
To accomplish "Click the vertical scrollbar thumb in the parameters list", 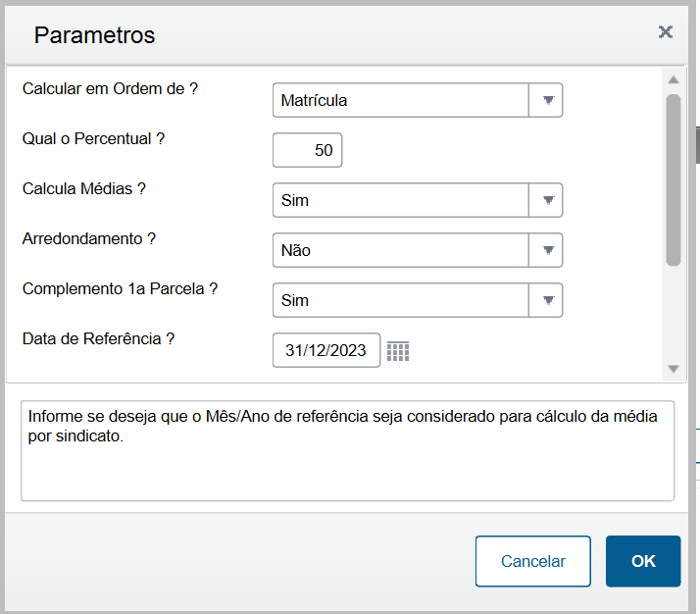I will tap(674, 179).
